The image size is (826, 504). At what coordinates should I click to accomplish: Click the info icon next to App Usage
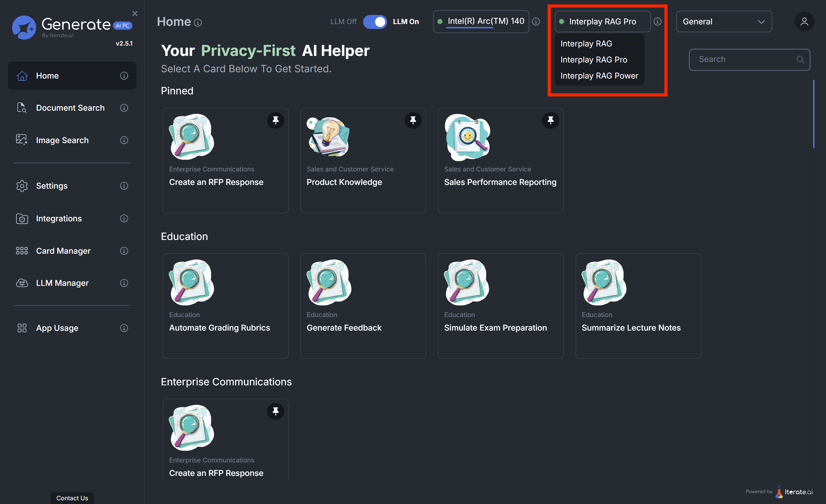pos(124,328)
